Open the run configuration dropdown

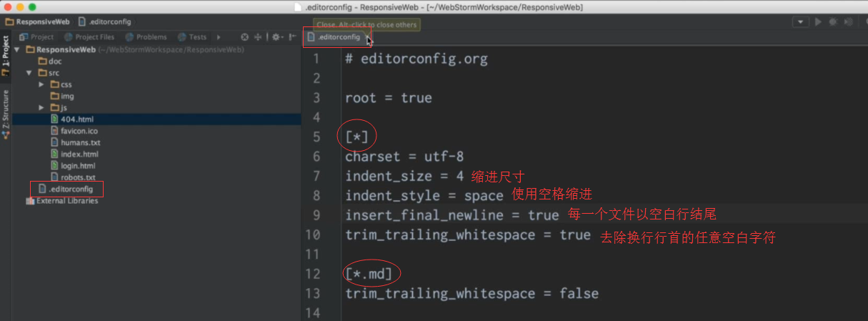tap(800, 22)
